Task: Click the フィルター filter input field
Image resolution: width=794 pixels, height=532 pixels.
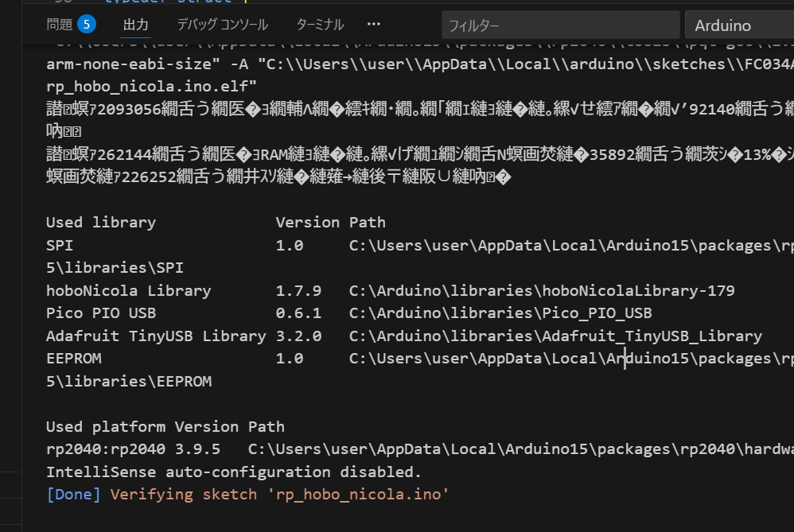Action: tap(559, 25)
